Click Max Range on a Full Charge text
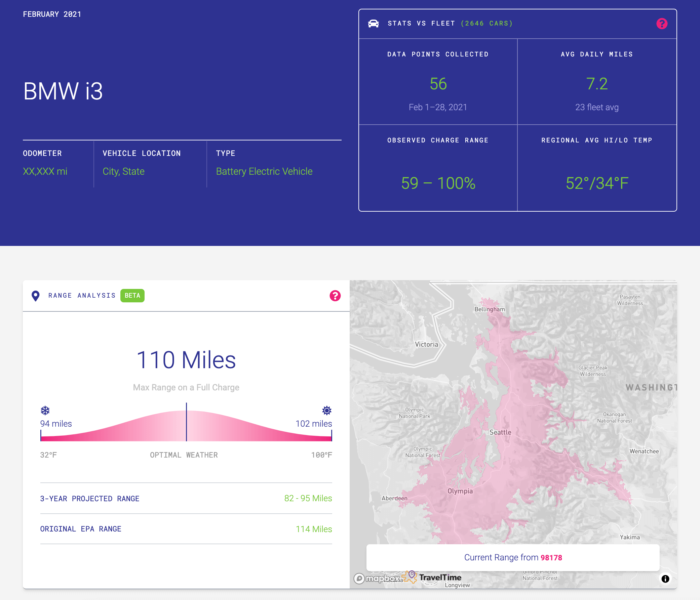700x600 pixels. pyautogui.click(x=186, y=388)
